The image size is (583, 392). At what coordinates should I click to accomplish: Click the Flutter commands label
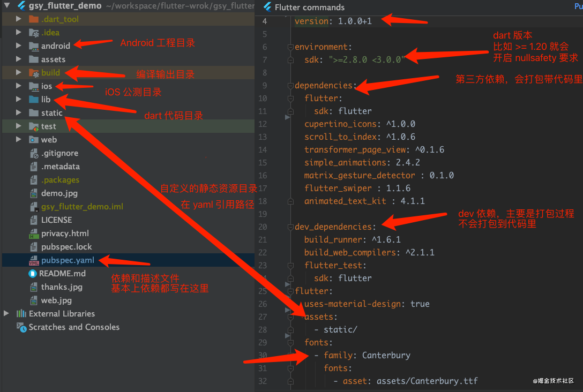309,7
